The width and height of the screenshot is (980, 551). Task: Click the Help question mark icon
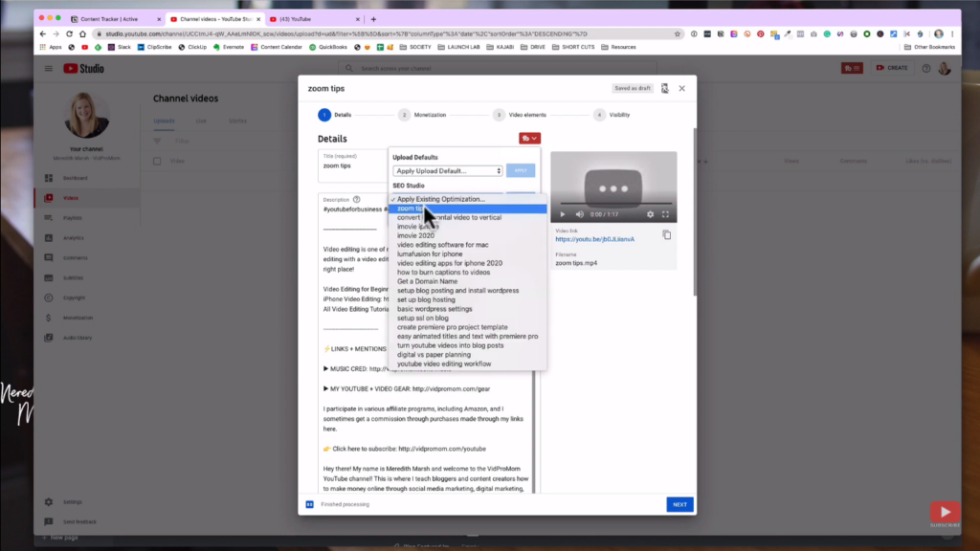pos(926,68)
